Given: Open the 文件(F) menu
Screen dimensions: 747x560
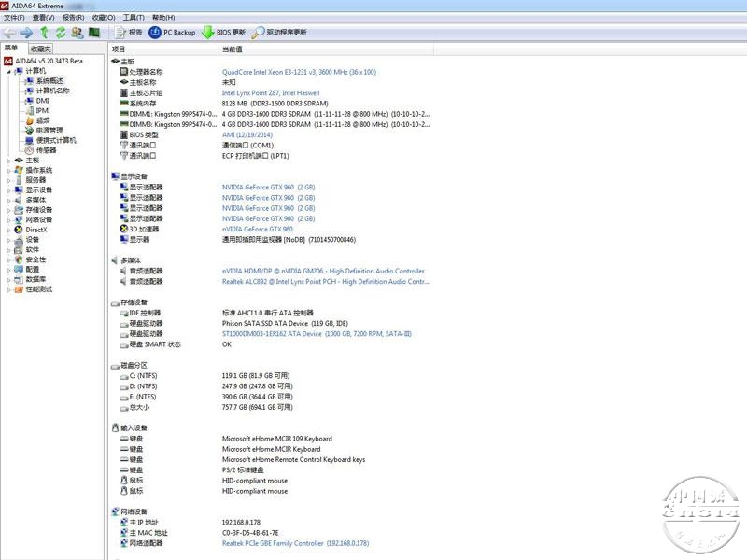Looking at the screenshot, I should click(x=14, y=18).
